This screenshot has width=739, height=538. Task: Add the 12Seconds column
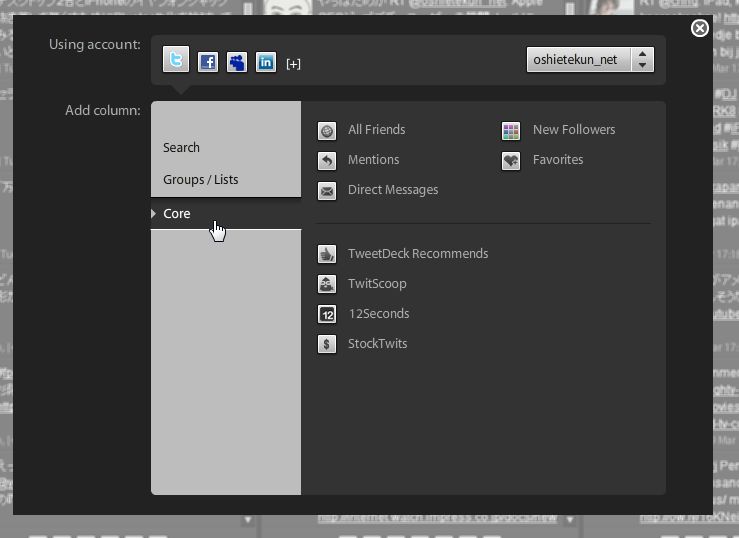coord(379,314)
